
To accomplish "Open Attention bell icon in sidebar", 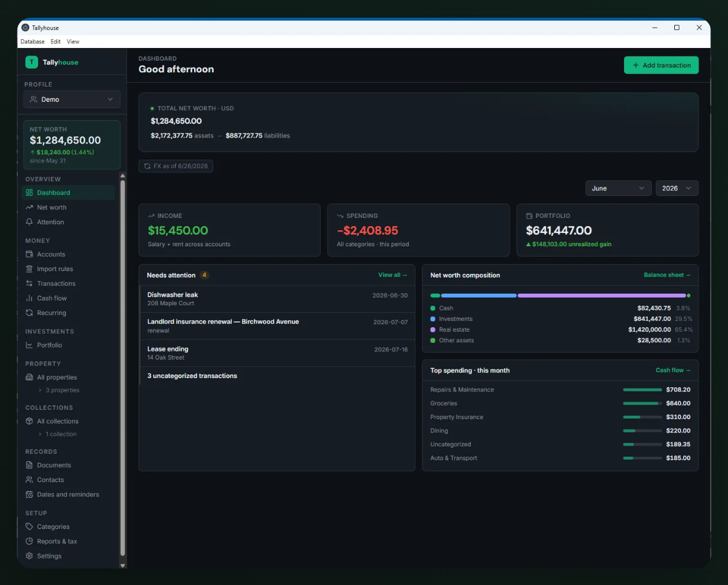I will click(x=29, y=222).
